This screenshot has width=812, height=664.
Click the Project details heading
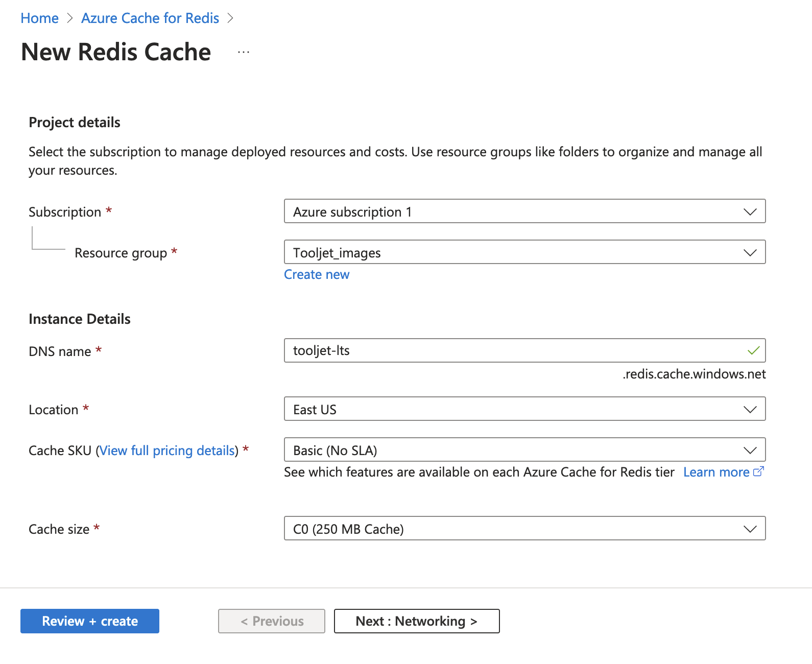[75, 123]
